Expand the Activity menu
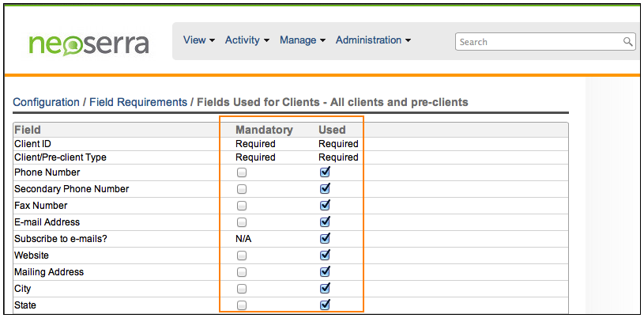Image resolution: width=644 pixels, height=318 pixels. pos(247,40)
